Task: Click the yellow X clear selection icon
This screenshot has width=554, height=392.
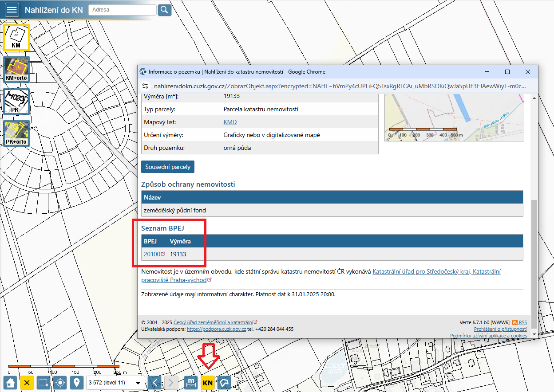Action: coord(27,382)
